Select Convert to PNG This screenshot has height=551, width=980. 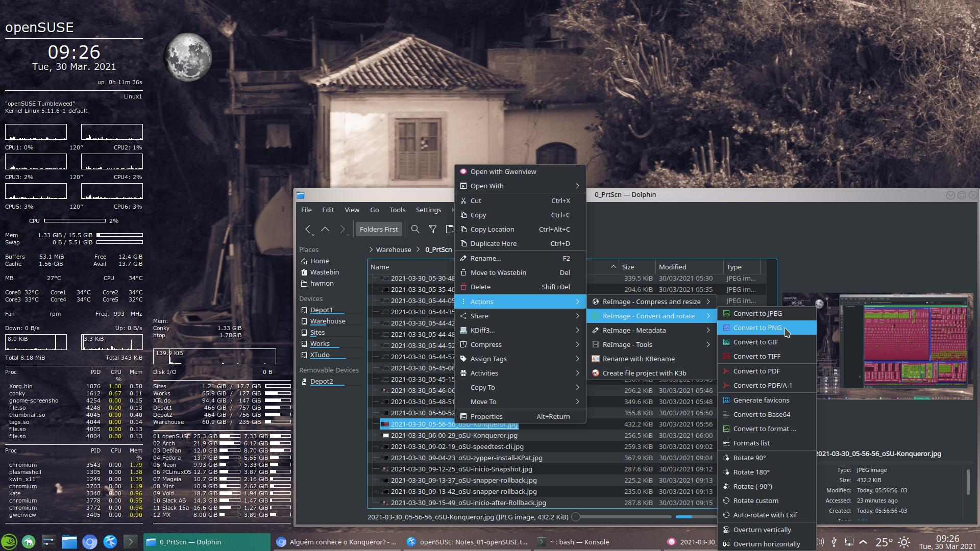[767, 328]
